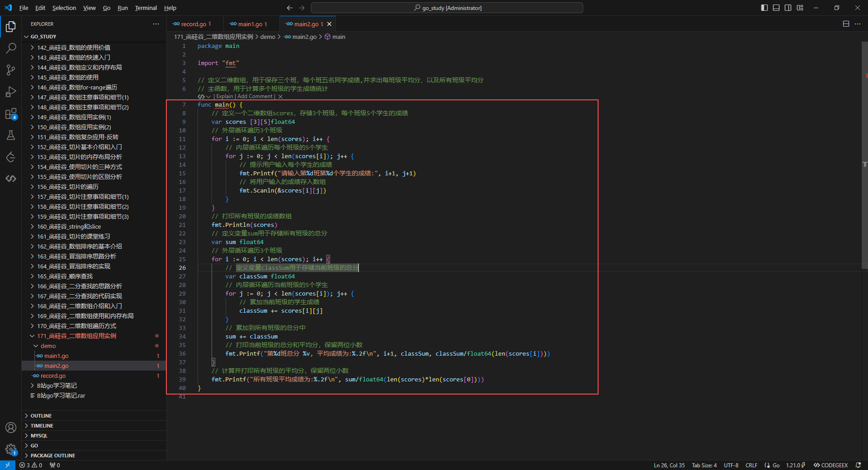Viewport: 868px width, 470px height.
Task: Open Customize Layout control
Action: 800,8
